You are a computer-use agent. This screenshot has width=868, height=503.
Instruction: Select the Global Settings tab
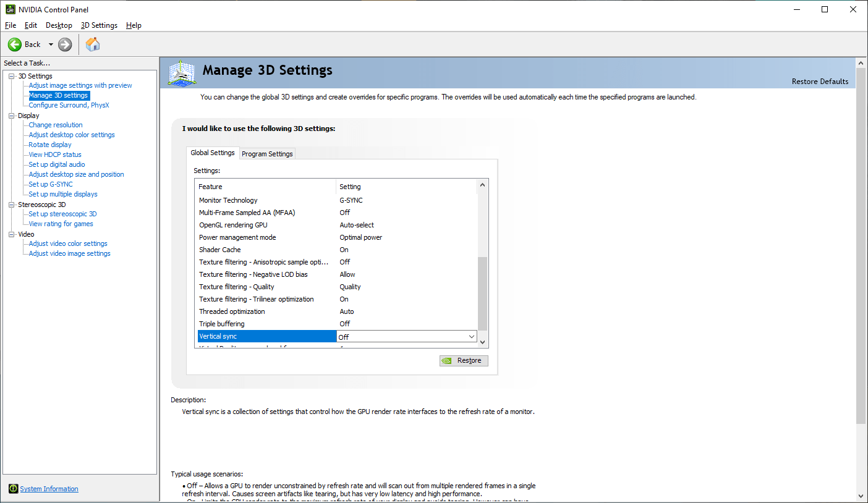[213, 153]
